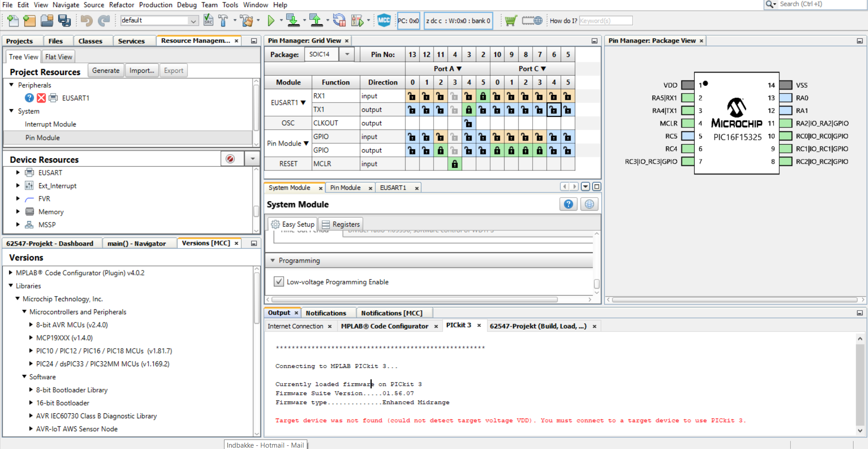Click the Undo arrow icon

click(86, 20)
